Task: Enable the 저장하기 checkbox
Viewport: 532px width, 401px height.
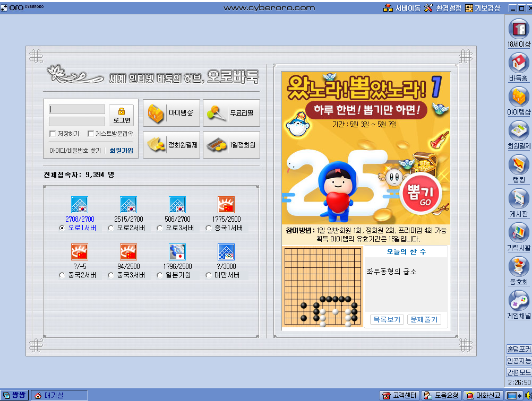Action: (53, 134)
